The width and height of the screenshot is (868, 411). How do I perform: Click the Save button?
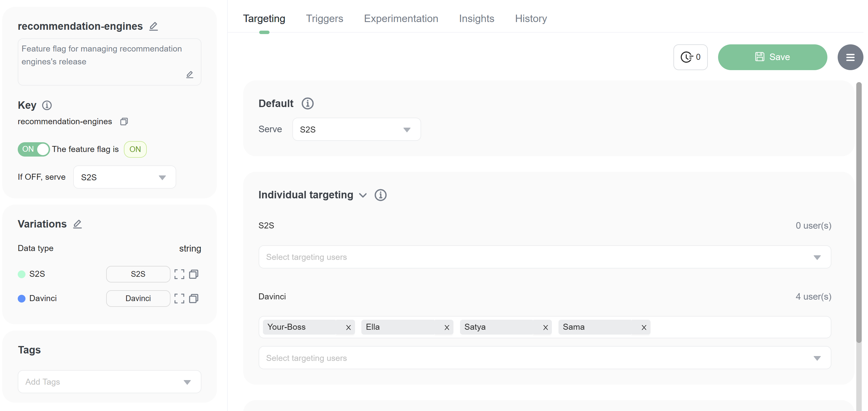point(772,57)
